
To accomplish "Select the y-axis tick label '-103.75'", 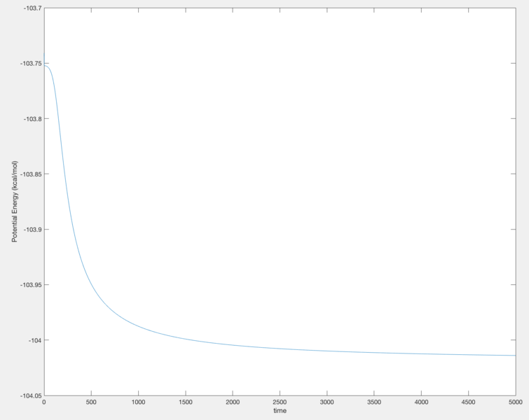I will click(x=32, y=64).
